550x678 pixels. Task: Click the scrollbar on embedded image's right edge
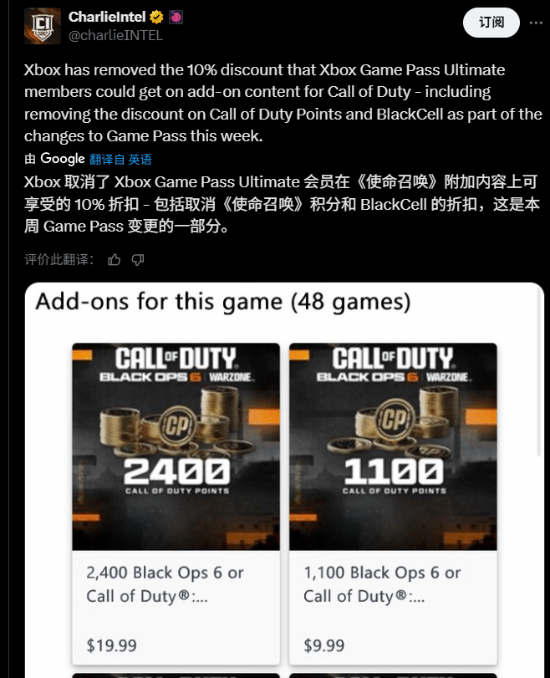[539, 372]
